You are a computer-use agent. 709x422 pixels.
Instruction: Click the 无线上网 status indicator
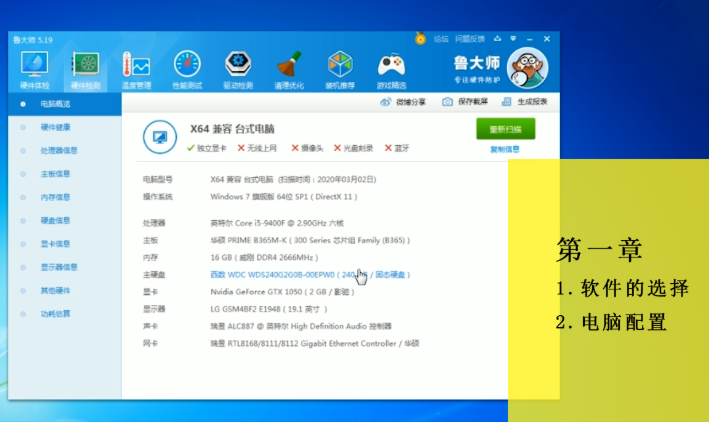(x=257, y=148)
